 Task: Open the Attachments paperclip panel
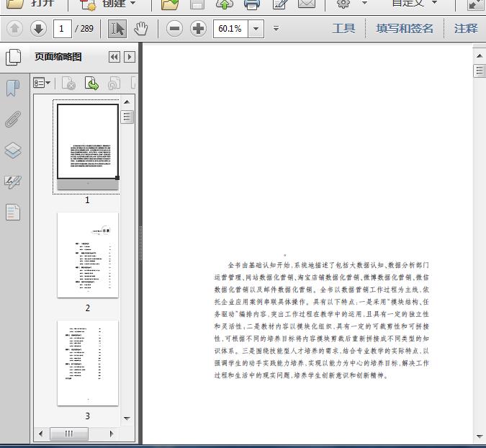click(x=13, y=120)
